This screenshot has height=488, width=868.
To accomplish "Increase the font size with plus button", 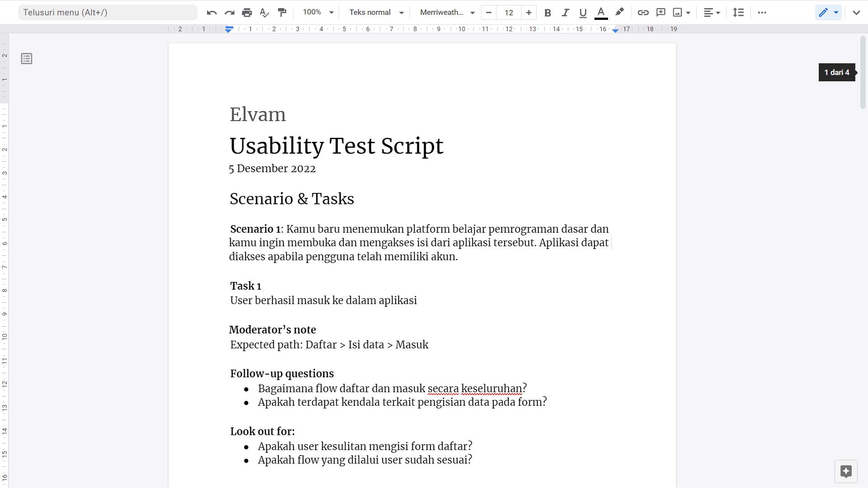I will point(528,13).
